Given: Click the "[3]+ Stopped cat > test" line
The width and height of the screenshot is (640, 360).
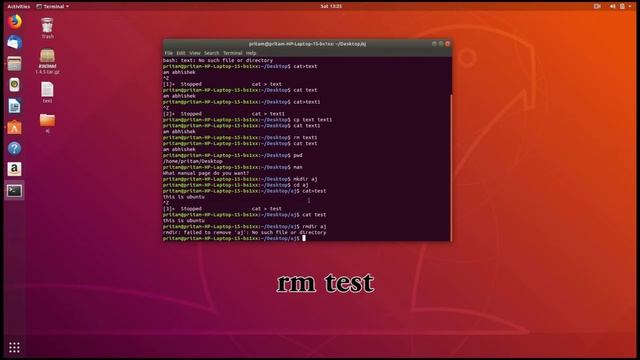Looking at the screenshot, I should click(x=222, y=209).
